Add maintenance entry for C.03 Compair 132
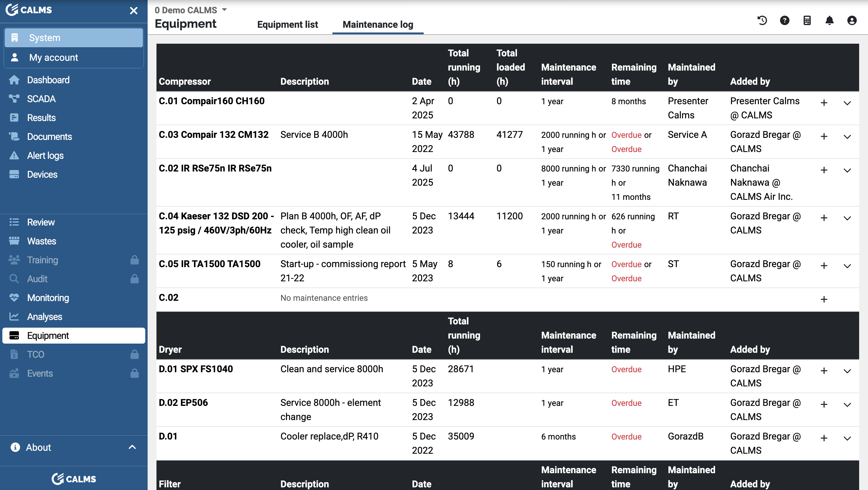The height and width of the screenshot is (490, 868). tap(824, 136)
